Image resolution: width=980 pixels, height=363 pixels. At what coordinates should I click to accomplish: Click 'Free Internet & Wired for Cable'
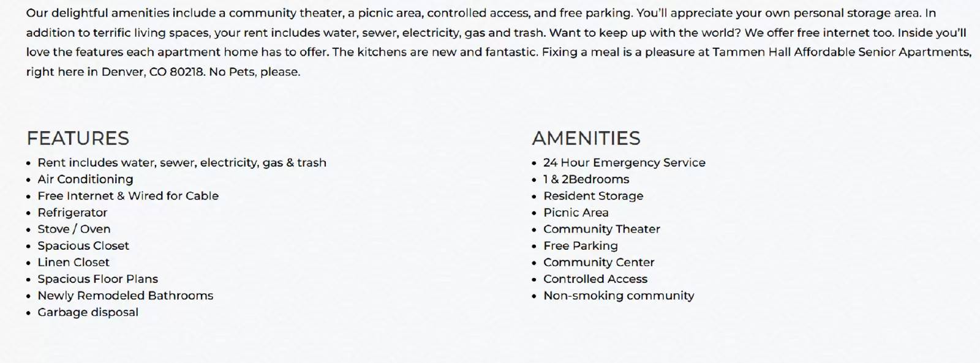tap(128, 196)
